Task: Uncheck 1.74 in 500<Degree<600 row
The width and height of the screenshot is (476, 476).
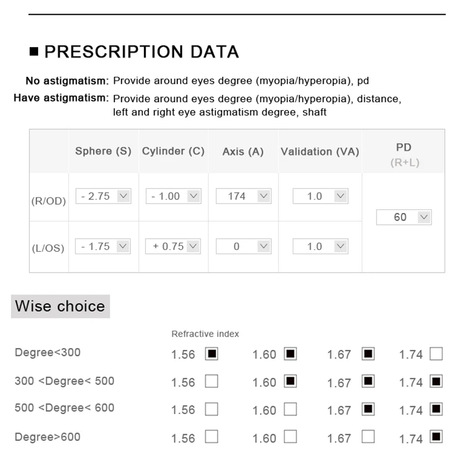Action: [436, 409]
